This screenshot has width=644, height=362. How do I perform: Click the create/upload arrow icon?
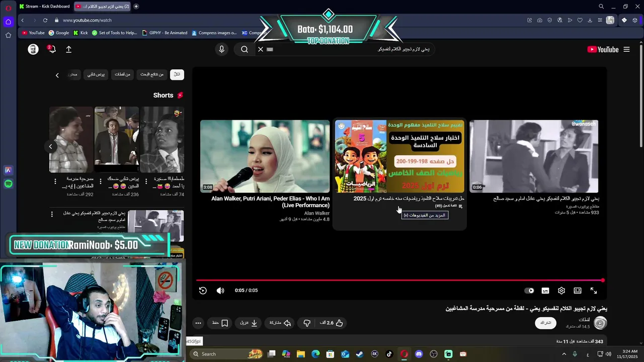click(68, 49)
